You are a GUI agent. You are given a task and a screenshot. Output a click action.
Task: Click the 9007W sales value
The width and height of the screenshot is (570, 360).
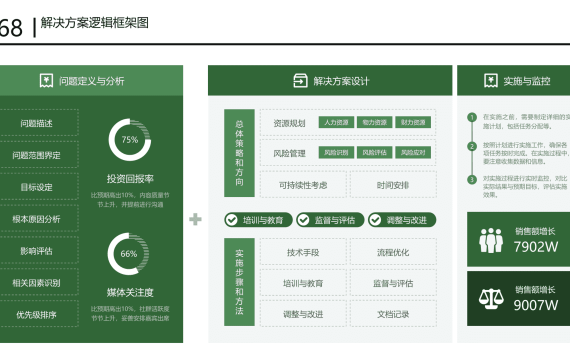pos(535,305)
